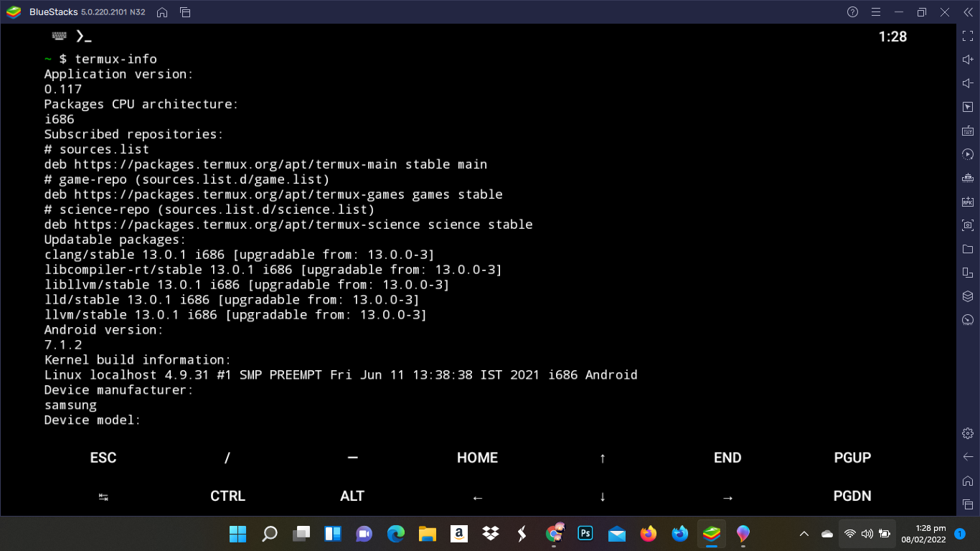The image size is (980, 551).
Task: Tap the HOME extra key
Action: (x=477, y=458)
